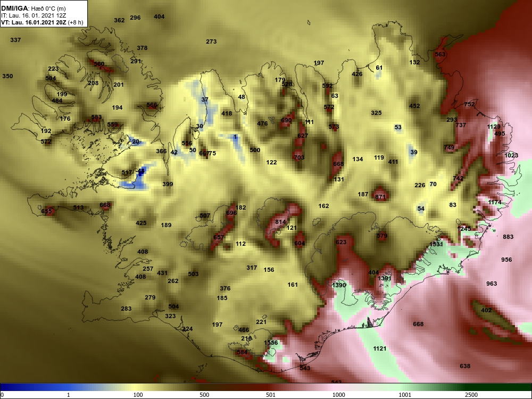532x399 pixels.
Task: Click the '2500' label on the color scale
Action: pyautogui.click(x=471, y=395)
